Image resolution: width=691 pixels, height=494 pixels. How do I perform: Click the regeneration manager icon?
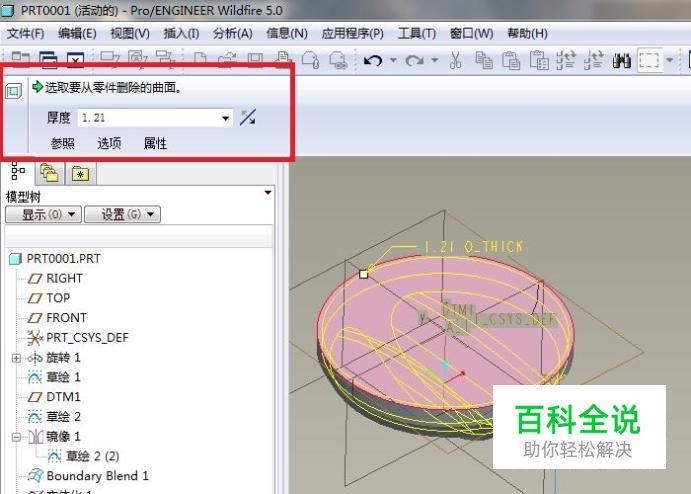[x=593, y=60]
